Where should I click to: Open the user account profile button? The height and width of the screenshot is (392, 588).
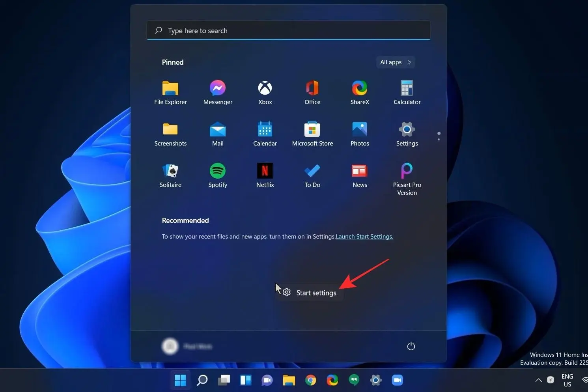[x=187, y=346]
